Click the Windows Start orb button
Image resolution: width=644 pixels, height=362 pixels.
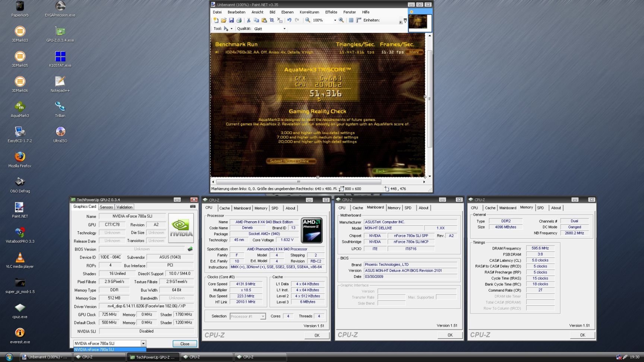(9, 357)
